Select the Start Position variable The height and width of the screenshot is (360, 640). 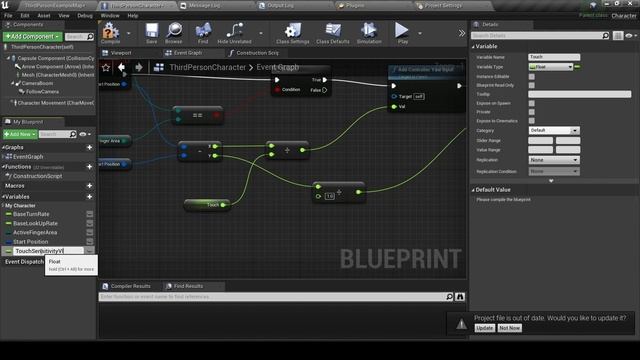click(30, 242)
